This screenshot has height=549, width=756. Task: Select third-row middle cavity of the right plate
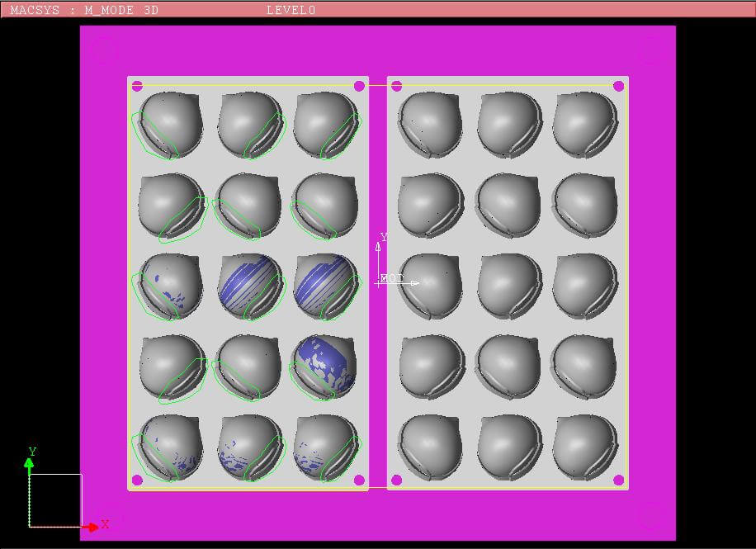(510, 286)
